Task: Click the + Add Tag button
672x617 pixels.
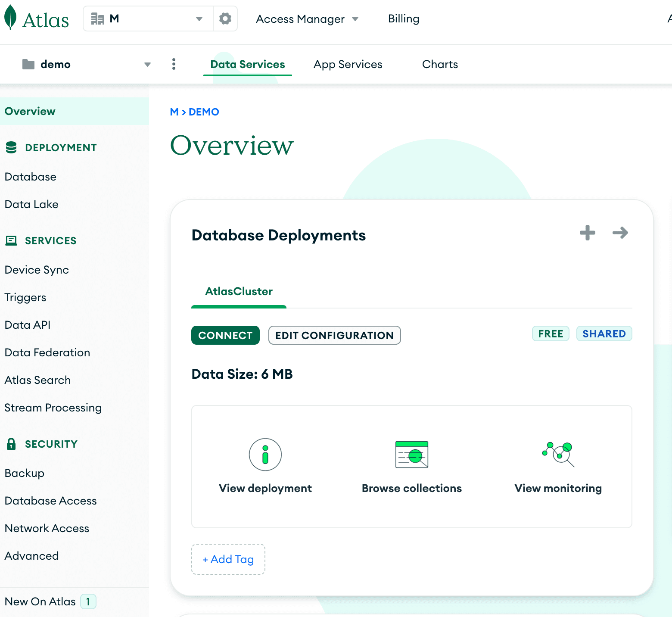Action: click(228, 559)
